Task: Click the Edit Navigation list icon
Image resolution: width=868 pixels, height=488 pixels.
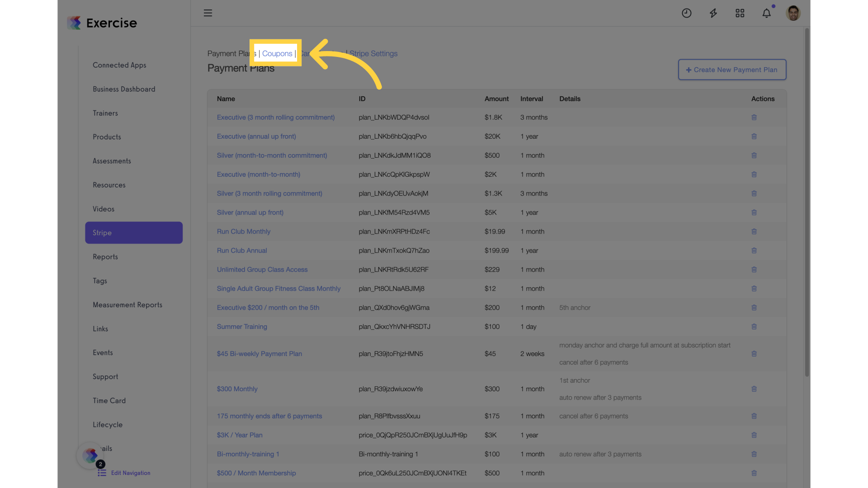Action: point(102,473)
